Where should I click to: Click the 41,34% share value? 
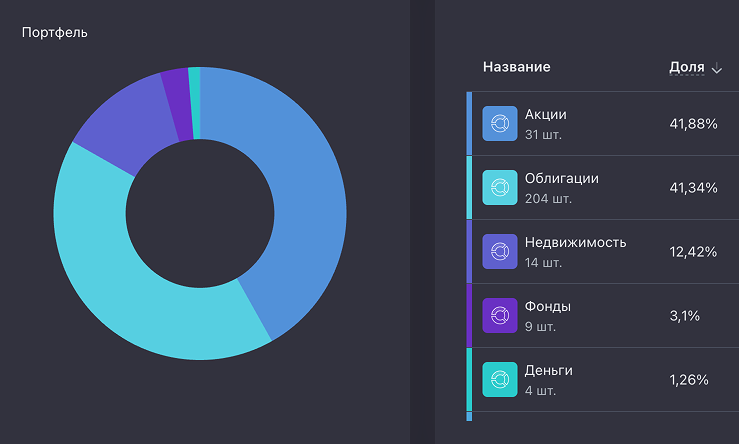(693, 188)
